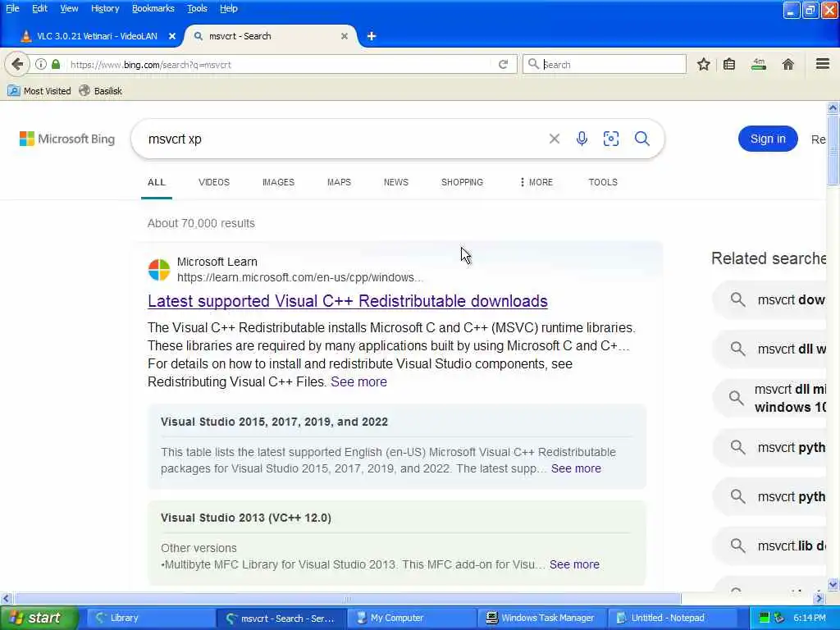Image resolution: width=840 pixels, height=630 pixels.
Task: Open the Bookmarks menu
Action: [153, 8]
